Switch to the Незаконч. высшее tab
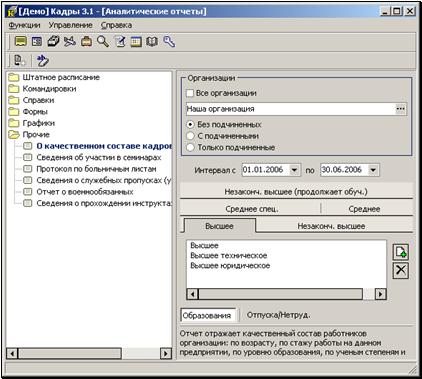422x379 pixels. point(331,226)
